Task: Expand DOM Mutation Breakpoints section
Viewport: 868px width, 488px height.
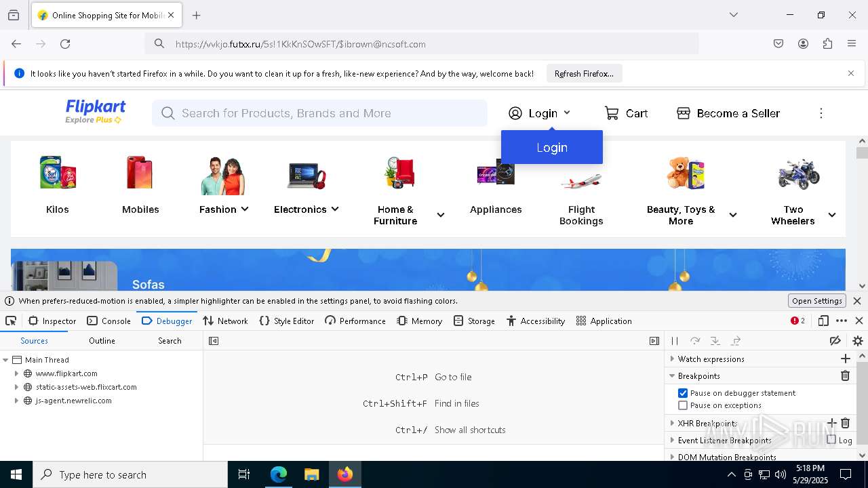Action: pos(673,457)
